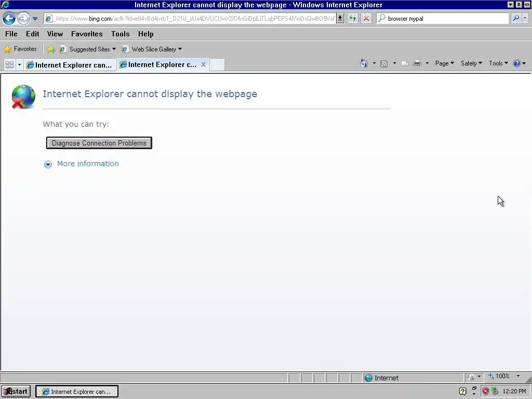Click the help question tray icon

point(462,391)
